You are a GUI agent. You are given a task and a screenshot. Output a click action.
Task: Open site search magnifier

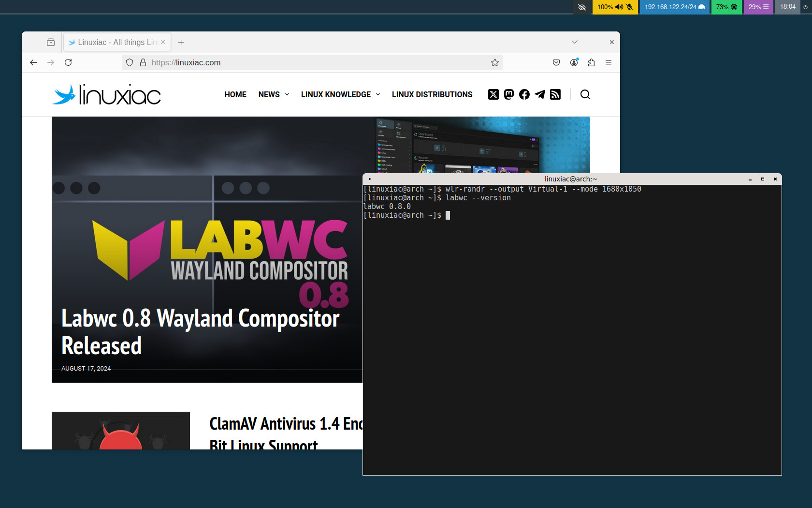[585, 94]
